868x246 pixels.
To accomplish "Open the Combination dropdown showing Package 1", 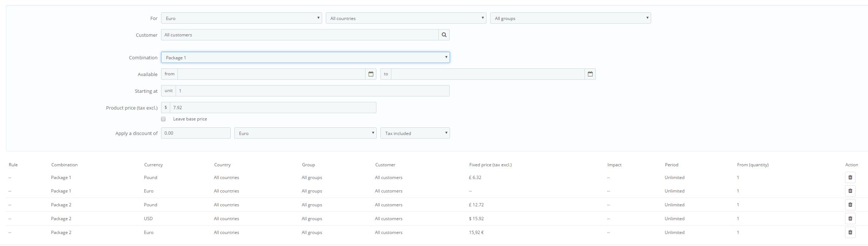I will click(305, 57).
